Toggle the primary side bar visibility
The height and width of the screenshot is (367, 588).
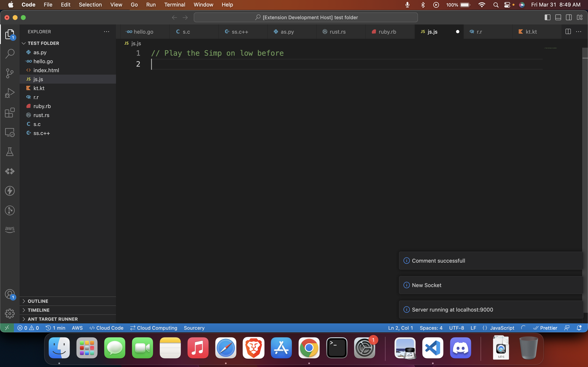coord(547,18)
